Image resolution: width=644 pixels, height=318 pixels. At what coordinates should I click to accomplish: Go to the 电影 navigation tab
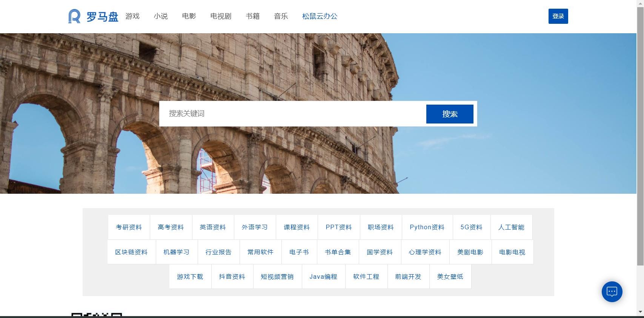tap(189, 16)
